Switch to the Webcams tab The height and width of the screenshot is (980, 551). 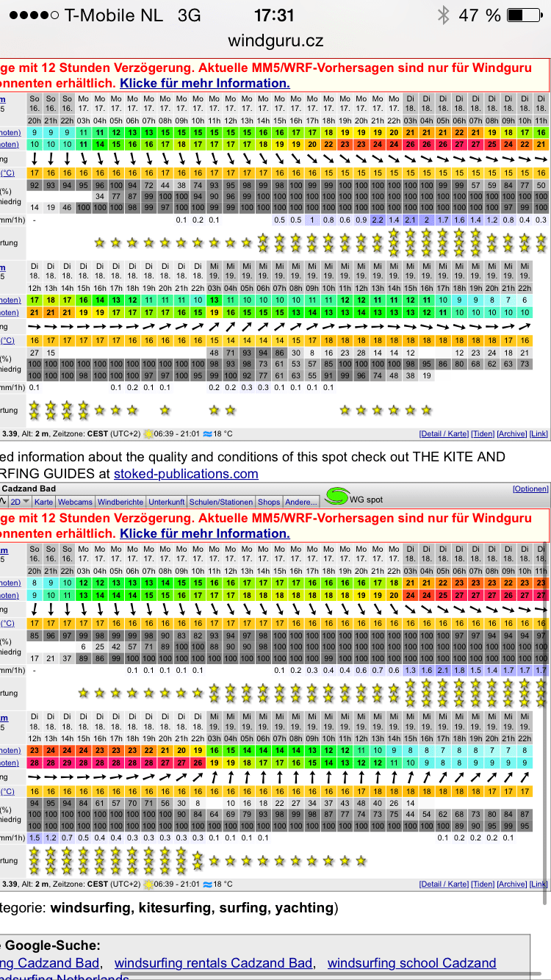pyautogui.click(x=75, y=502)
